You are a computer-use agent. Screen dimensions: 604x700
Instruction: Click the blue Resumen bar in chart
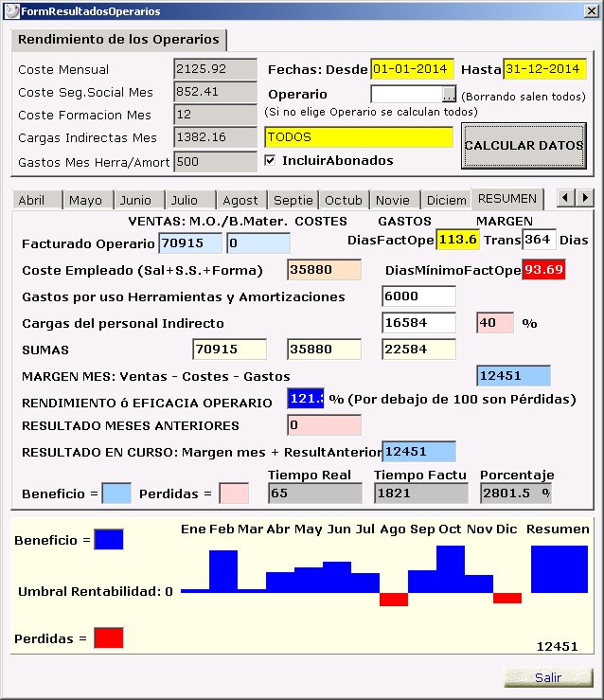point(560,568)
